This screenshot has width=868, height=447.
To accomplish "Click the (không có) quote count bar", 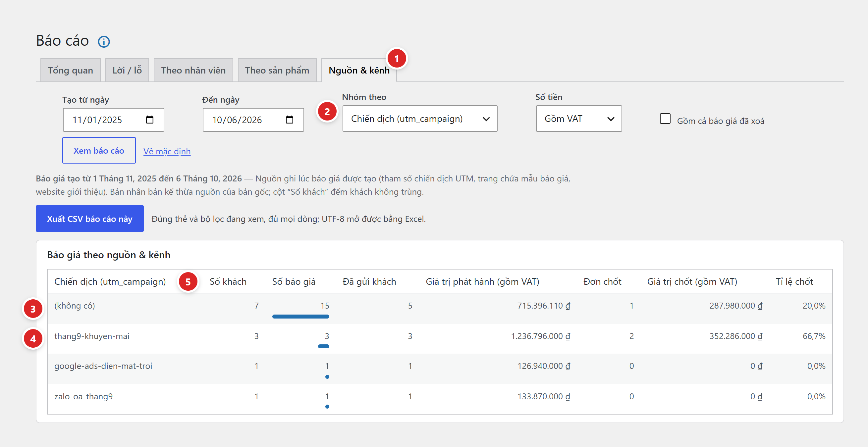I will point(300,316).
